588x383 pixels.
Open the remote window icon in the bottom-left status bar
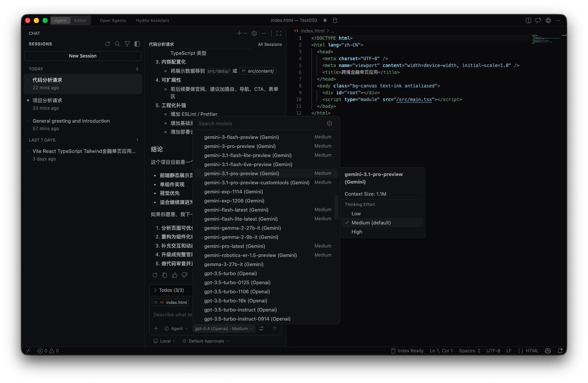click(28, 351)
